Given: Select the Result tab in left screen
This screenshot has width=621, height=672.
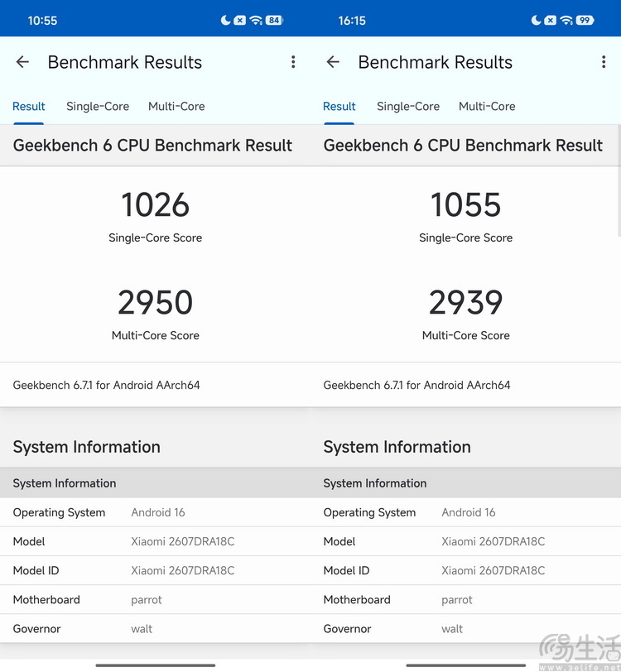Looking at the screenshot, I should (29, 106).
